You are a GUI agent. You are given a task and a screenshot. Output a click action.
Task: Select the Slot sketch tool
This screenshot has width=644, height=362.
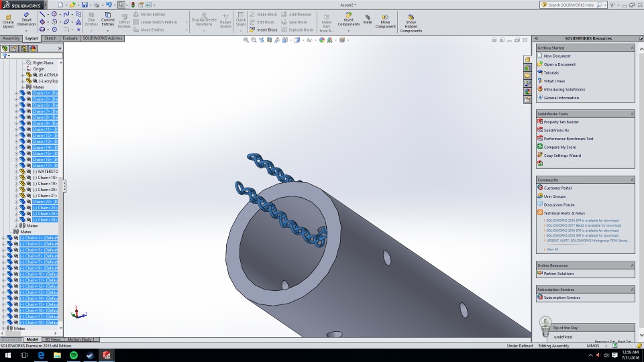tap(42, 29)
